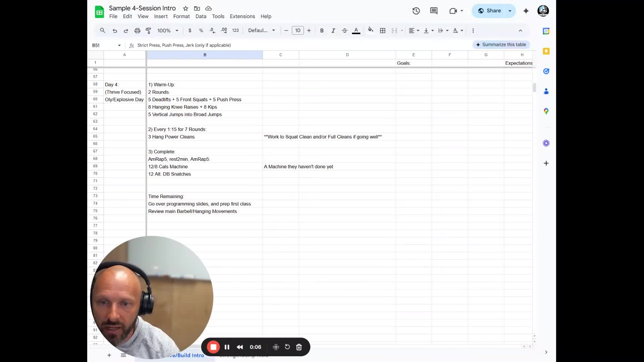
Task: Open the borders menu
Action: (382, 31)
